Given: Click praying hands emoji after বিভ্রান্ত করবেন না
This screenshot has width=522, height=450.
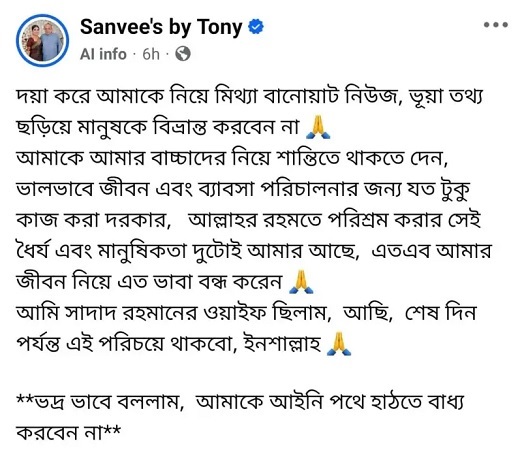Looking at the screenshot, I should click(x=318, y=127).
